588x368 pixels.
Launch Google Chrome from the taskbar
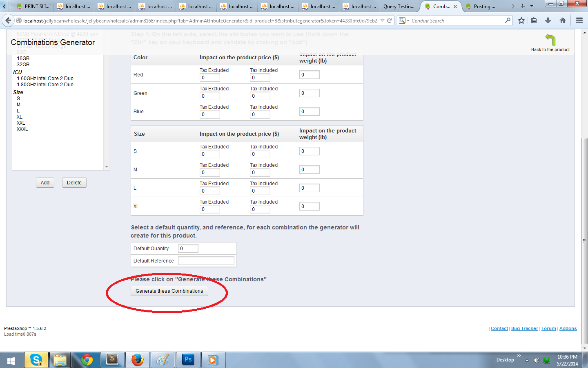point(87,360)
